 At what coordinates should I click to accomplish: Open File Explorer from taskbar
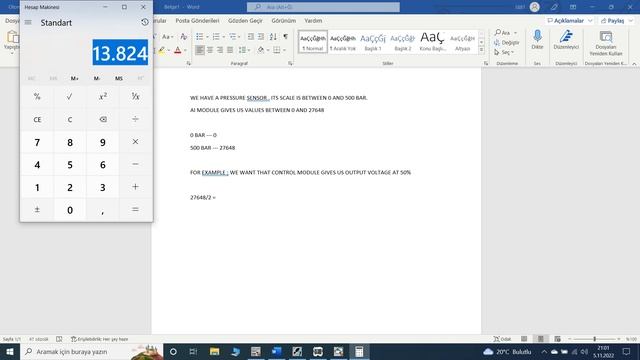pos(215,351)
